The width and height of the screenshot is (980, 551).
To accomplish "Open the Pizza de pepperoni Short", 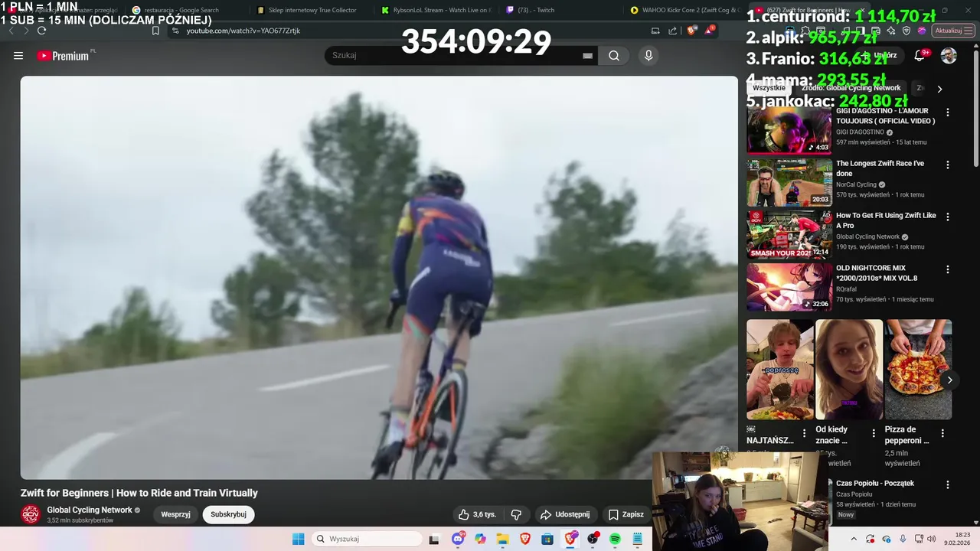I will pos(918,370).
